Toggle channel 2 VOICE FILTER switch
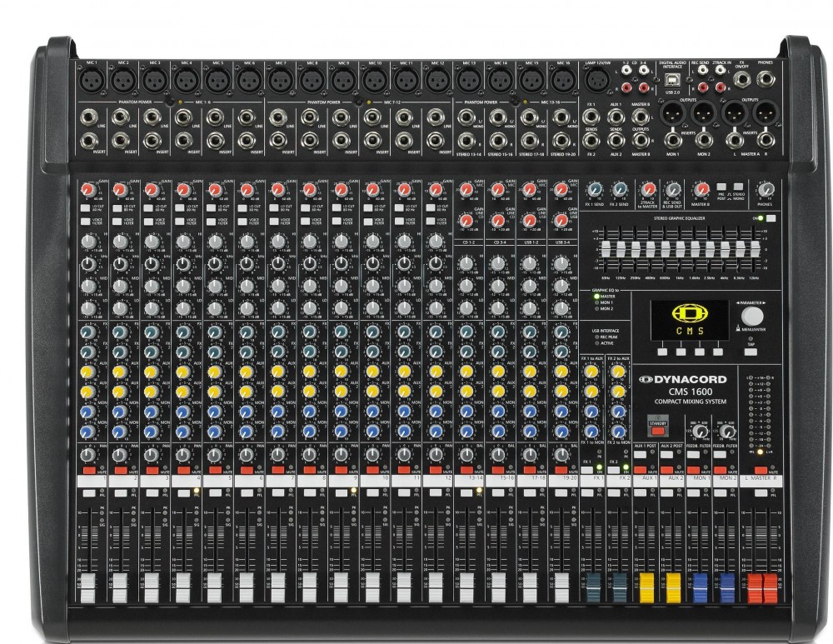This screenshot has width=833, height=644. pyautogui.click(x=116, y=221)
